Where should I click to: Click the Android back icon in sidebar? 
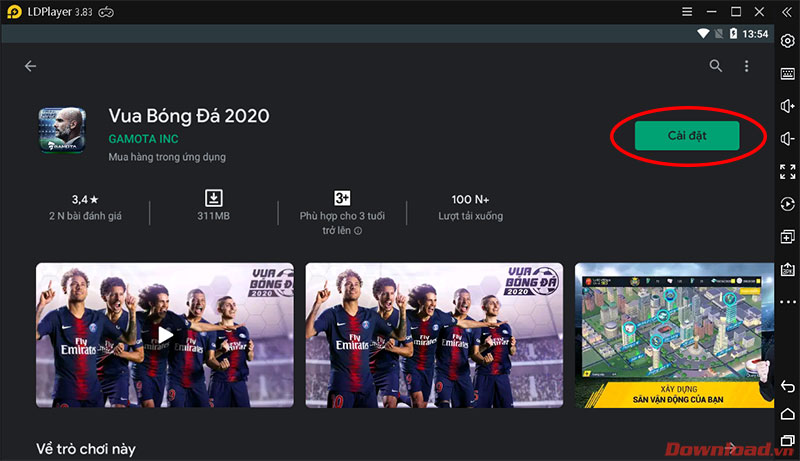tap(787, 387)
